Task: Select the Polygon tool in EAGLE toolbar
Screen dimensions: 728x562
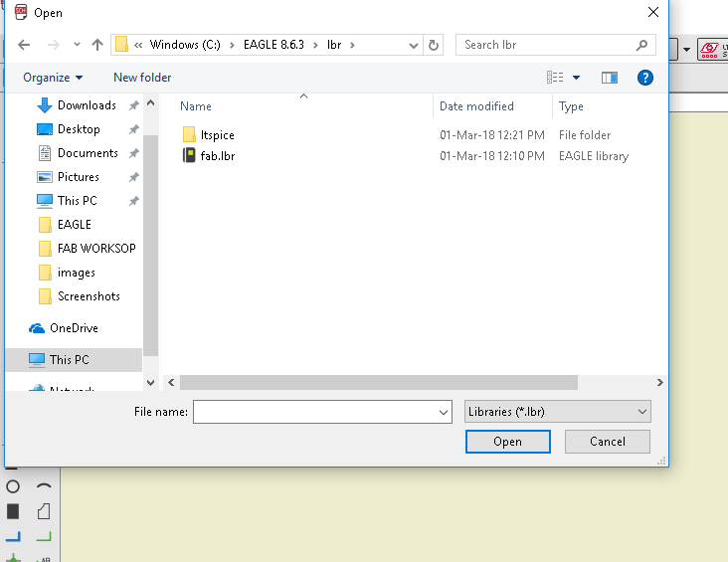Action: coord(44,511)
